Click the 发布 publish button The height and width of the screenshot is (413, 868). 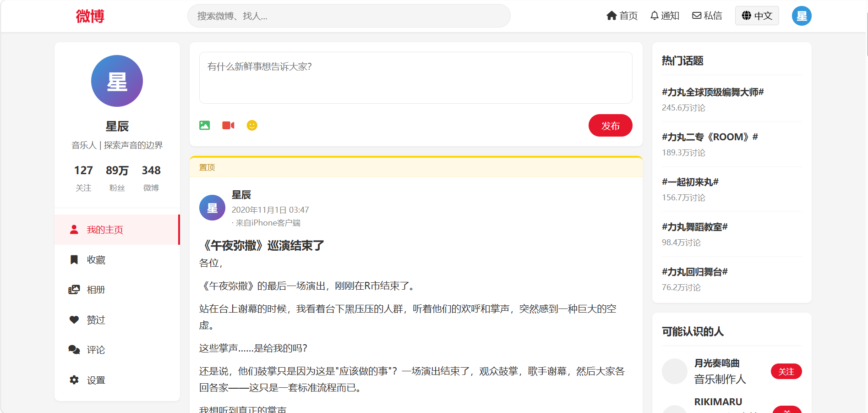tap(610, 126)
